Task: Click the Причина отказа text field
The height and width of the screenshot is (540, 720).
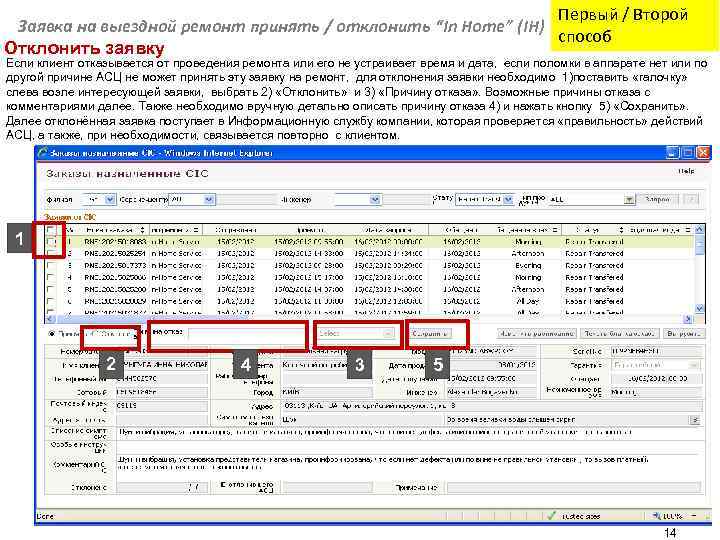Action: pyautogui.click(x=247, y=334)
